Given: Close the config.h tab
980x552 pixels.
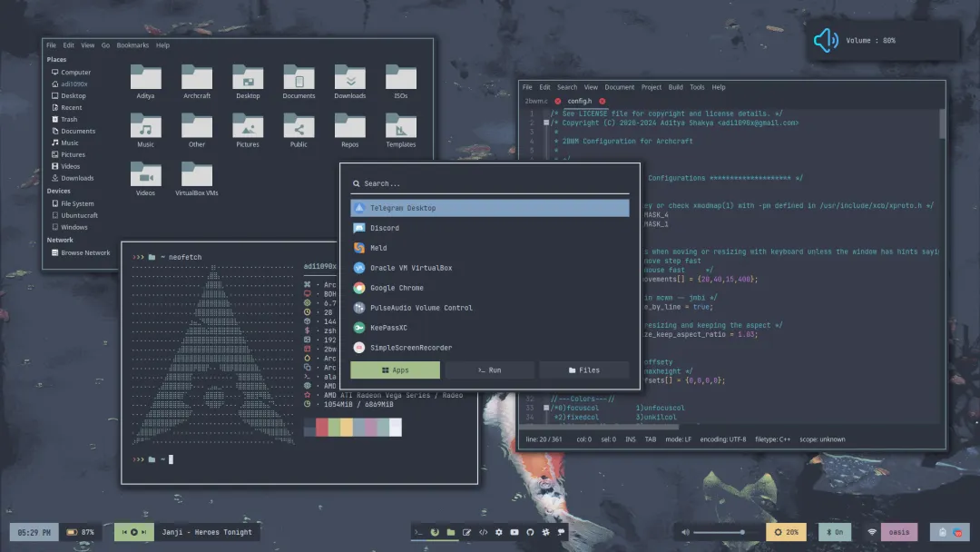Looking at the screenshot, I should (x=602, y=102).
